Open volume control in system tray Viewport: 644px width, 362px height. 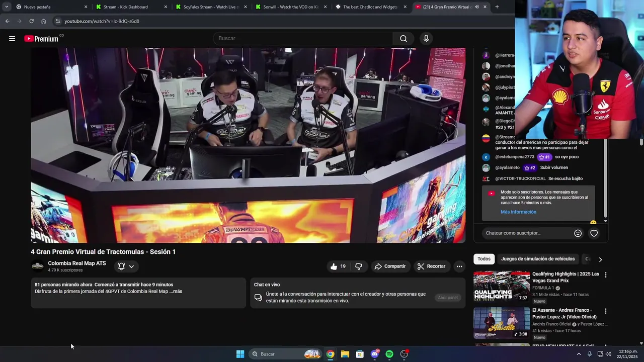pyautogui.click(x=608, y=354)
